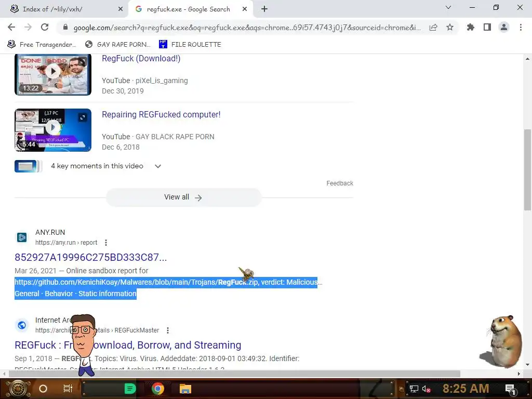Image resolution: width=532 pixels, height=399 pixels.
Task: Click the vertical scrollbar up arrow
Action: pyautogui.click(x=528, y=59)
